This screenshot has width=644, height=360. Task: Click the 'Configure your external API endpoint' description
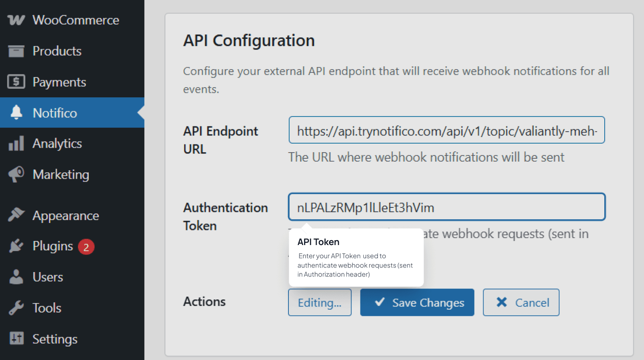pyautogui.click(x=396, y=80)
